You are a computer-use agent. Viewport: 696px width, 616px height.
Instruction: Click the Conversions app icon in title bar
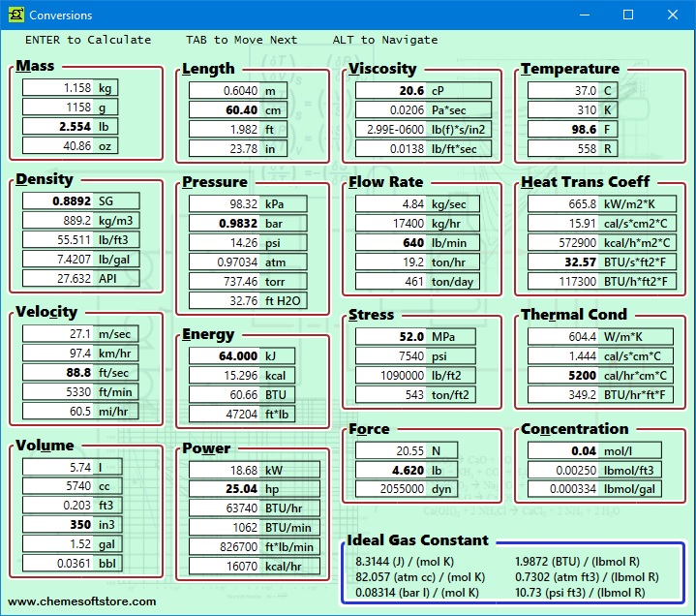click(x=14, y=15)
